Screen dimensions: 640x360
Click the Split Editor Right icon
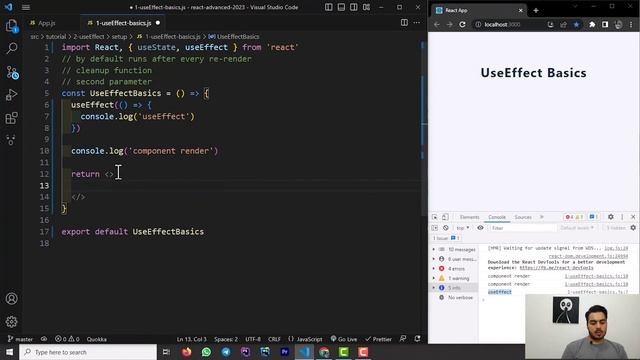pos(404,23)
